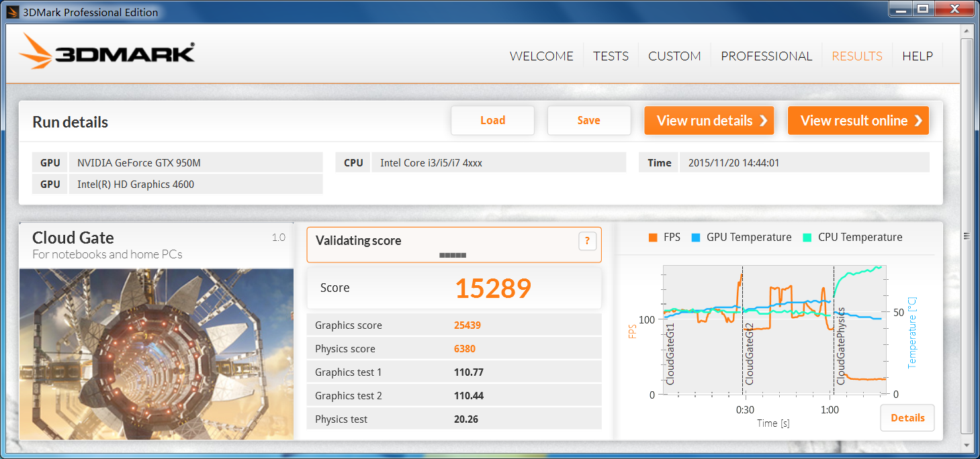The height and width of the screenshot is (459, 980).
Task: Click the Cloud Gate title text
Action: pyautogui.click(x=73, y=238)
